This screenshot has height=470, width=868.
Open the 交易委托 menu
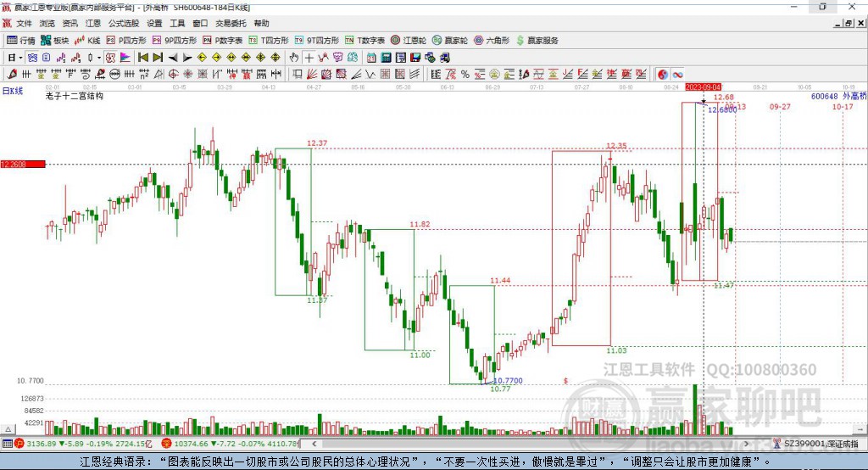pos(231,23)
